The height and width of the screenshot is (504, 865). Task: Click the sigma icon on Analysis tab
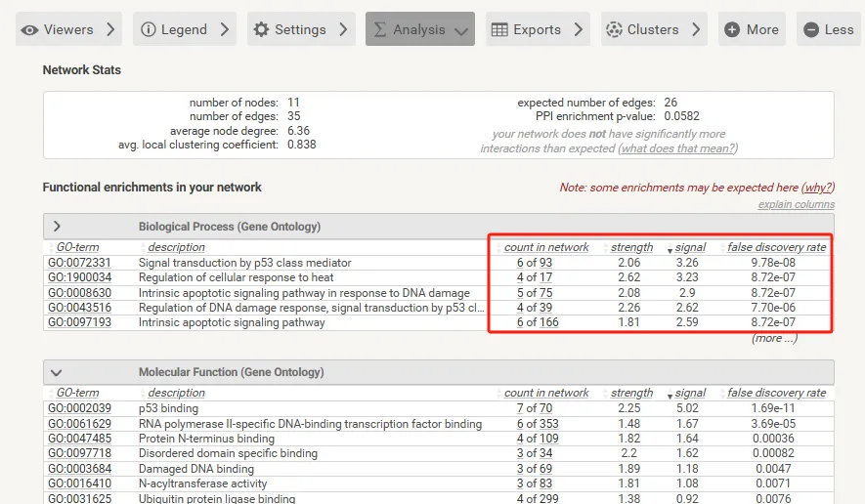pyautogui.click(x=380, y=29)
